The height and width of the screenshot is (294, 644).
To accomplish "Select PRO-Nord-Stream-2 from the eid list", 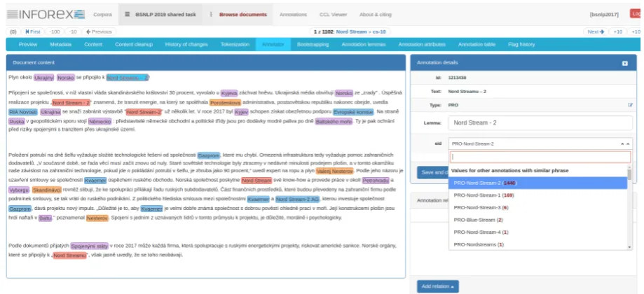I will (537, 183).
